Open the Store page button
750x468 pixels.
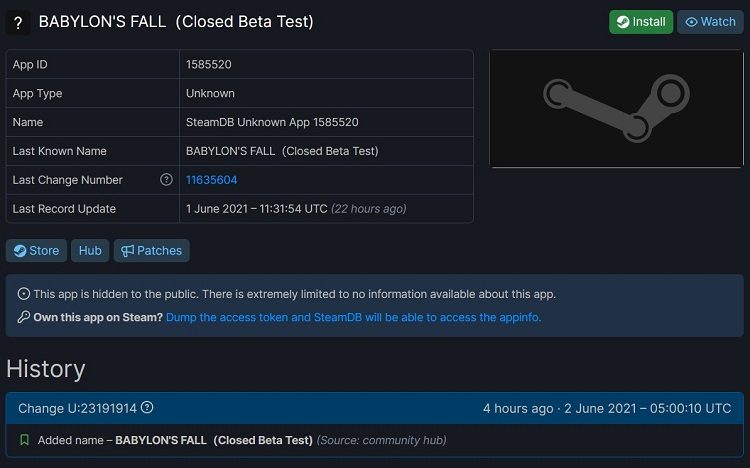tap(36, 251)
